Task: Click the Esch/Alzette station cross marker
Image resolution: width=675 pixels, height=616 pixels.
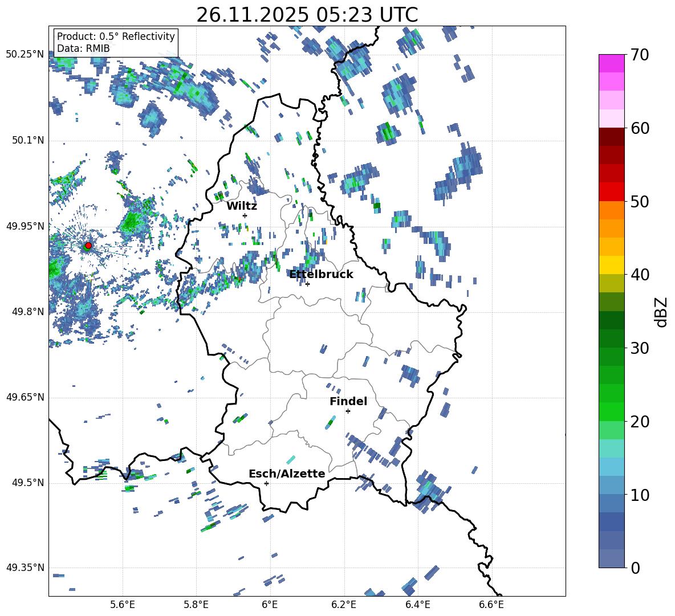Action: [266, 483]
